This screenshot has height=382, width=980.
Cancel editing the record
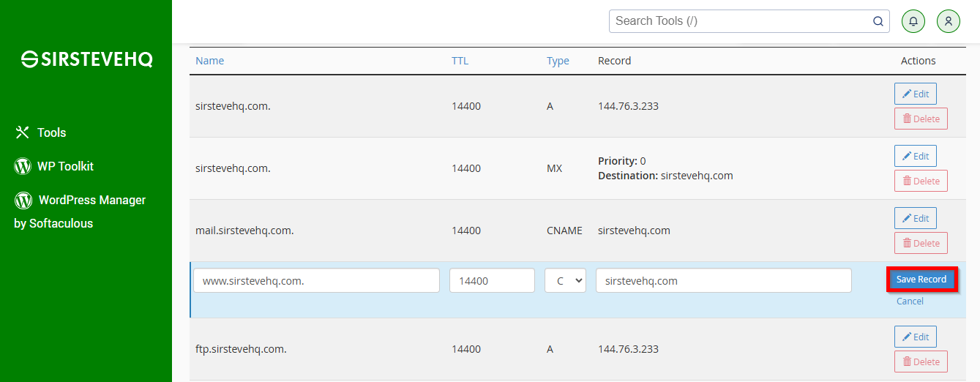(910, 302)
